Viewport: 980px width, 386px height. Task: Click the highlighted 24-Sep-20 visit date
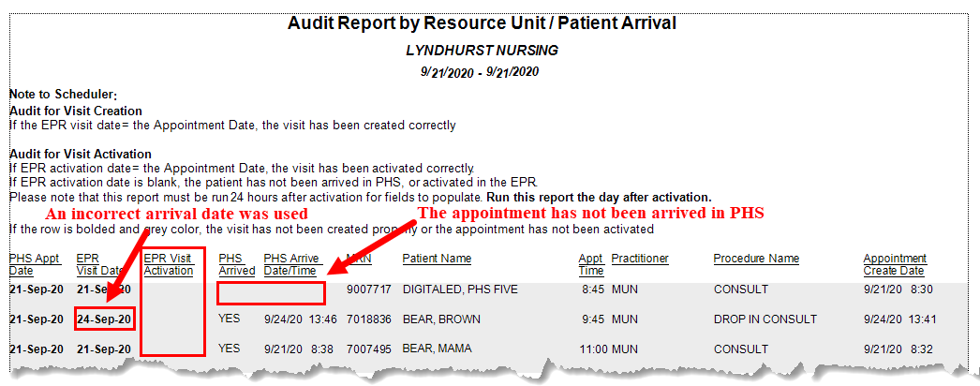coord(104,319)
